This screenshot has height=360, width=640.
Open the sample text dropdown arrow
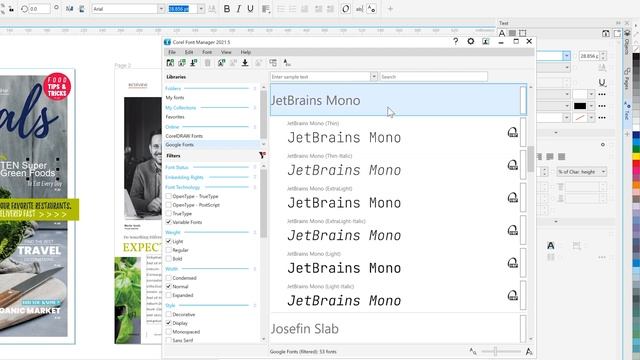pyautogui.click(x=373, y=77)
